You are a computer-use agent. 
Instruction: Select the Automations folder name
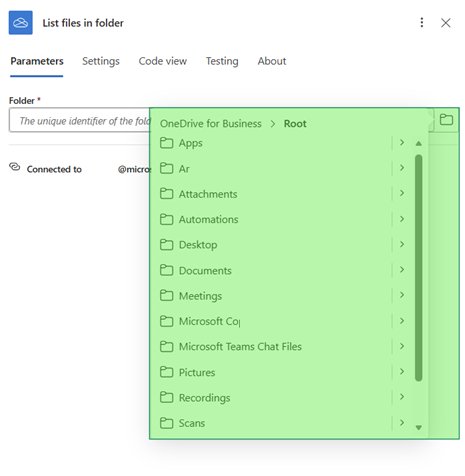coord(209,219)
